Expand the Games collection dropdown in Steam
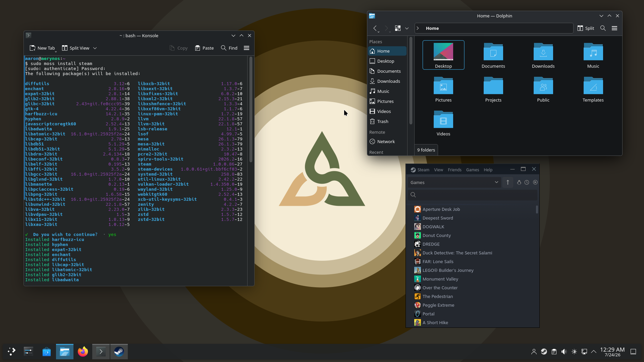This screenshot has width=644, height=362. [454, 182]
